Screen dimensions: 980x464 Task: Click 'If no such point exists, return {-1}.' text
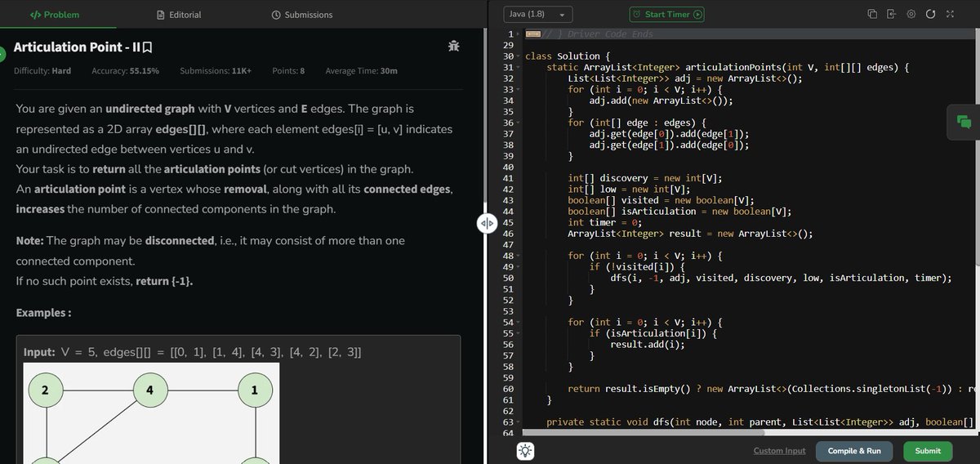coord(105,281)
